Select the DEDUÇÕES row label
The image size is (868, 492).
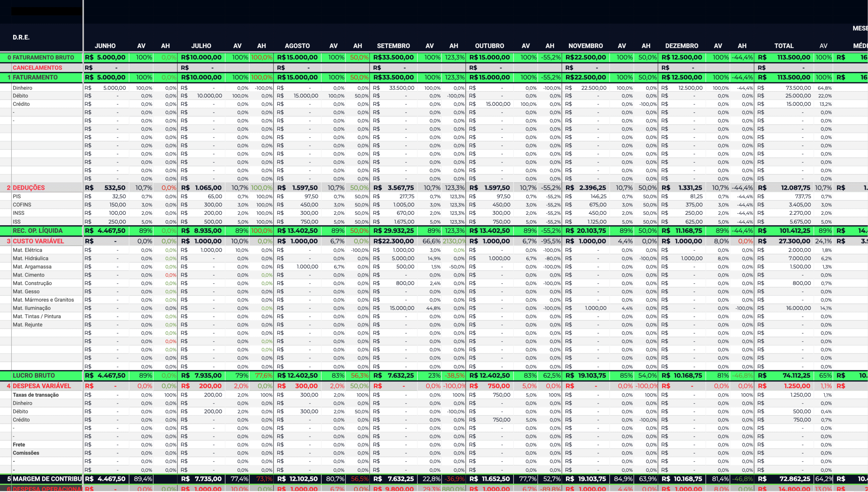[x=29, y=188]
